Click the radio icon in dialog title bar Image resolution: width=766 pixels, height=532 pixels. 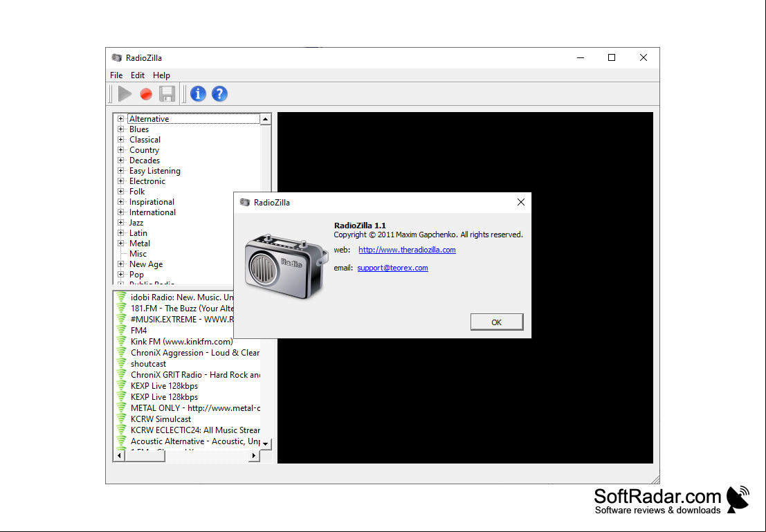245,202
